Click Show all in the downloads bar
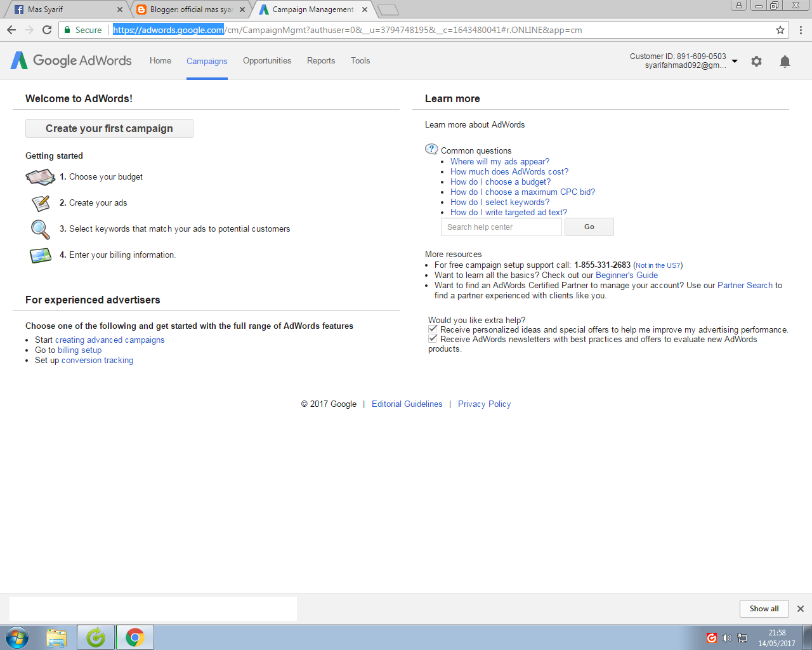 (x=764, y=608)
